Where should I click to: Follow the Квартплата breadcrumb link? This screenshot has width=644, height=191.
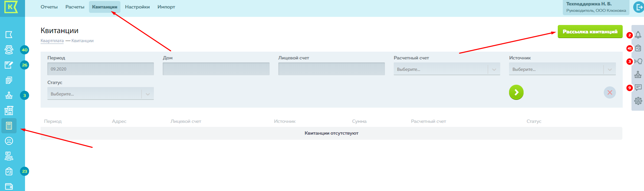tap(52, 41)
